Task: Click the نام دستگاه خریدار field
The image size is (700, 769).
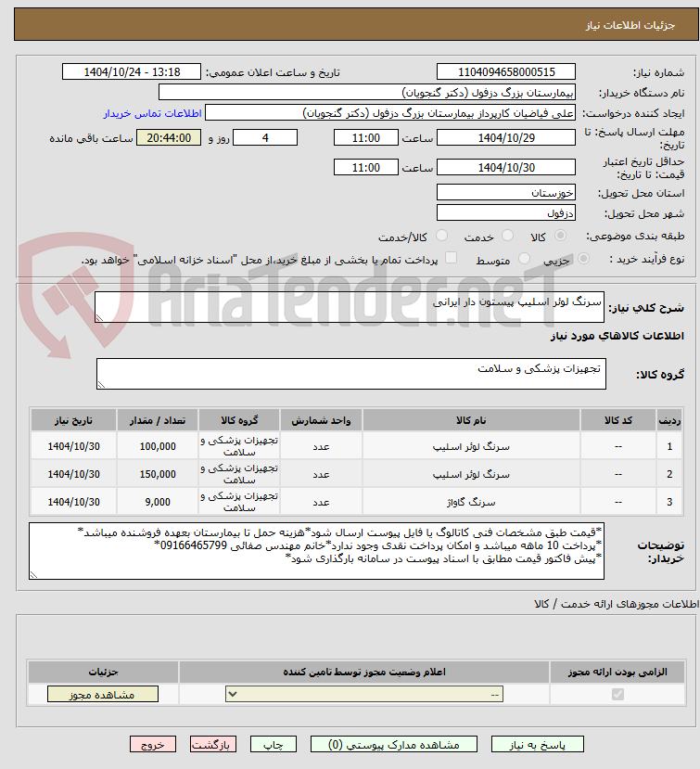Action: (366, 92)
